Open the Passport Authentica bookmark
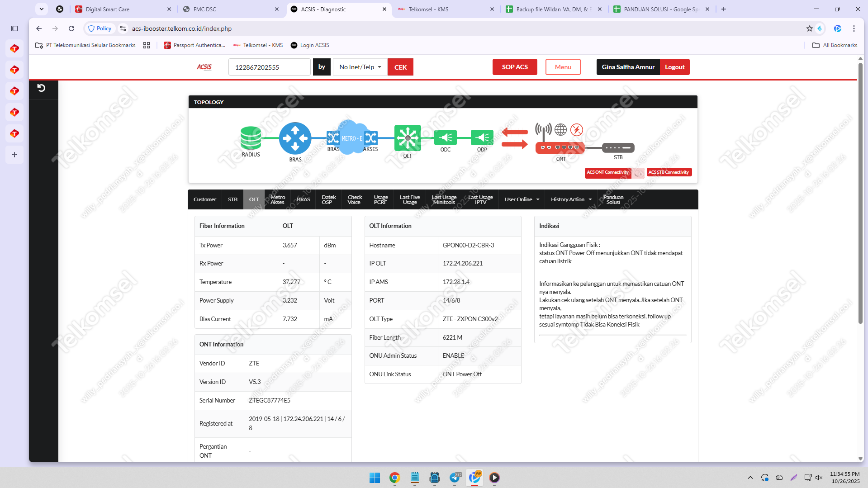The width and height of the screenshot is (868, 488). (x=194, y=45)
